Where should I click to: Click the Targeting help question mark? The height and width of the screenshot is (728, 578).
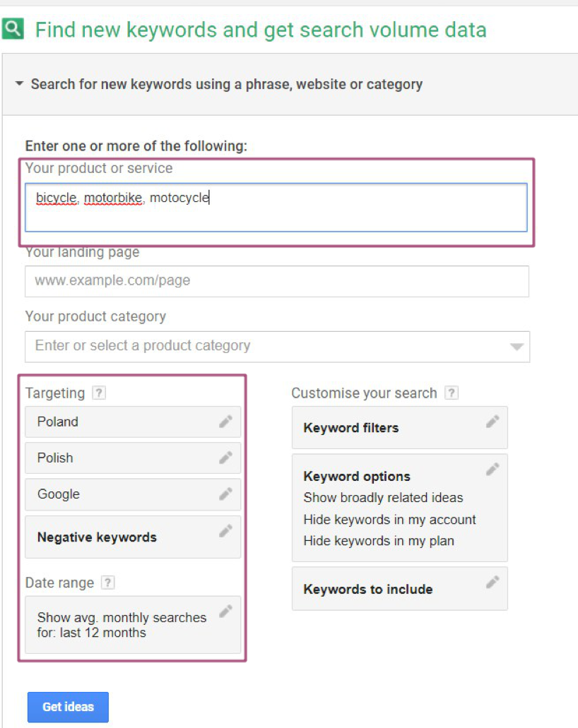[x=99, y=393]
